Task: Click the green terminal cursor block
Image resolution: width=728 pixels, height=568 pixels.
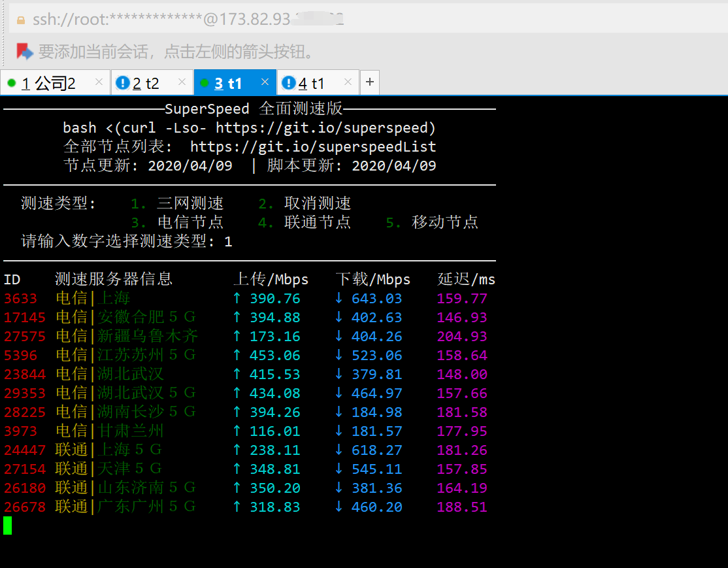Action: (8, 526)
